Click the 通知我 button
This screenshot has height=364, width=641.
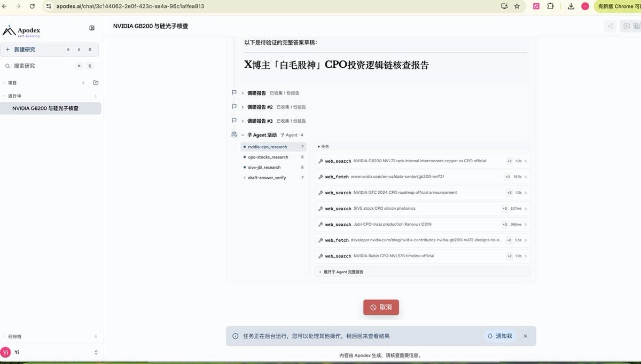499,336
